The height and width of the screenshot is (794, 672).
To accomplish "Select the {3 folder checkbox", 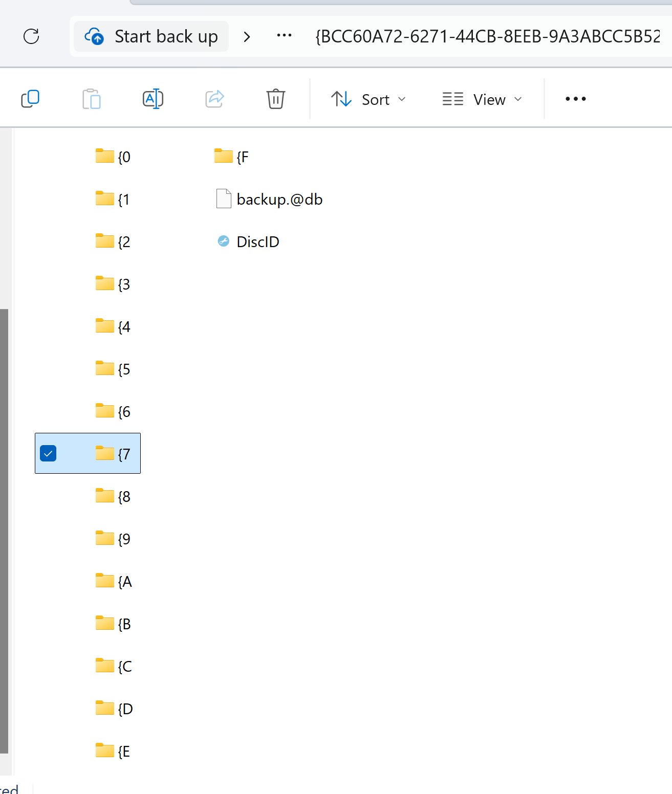I will [48, 284].
